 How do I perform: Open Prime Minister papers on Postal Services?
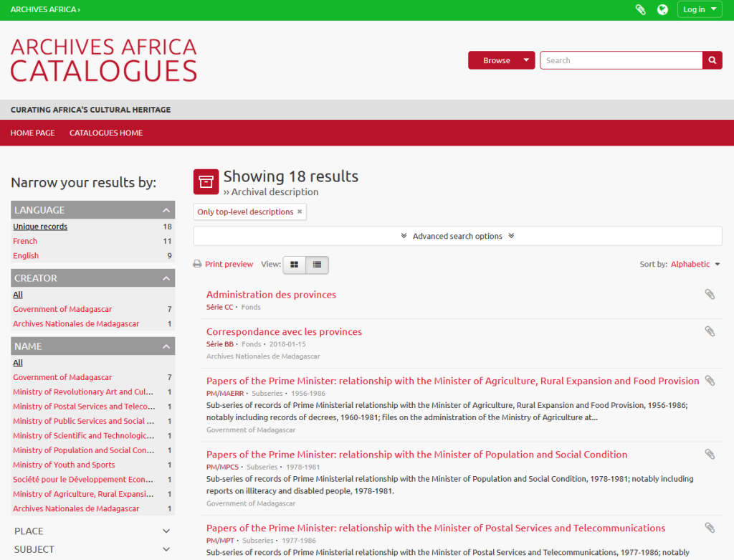[x=436, y=528]
